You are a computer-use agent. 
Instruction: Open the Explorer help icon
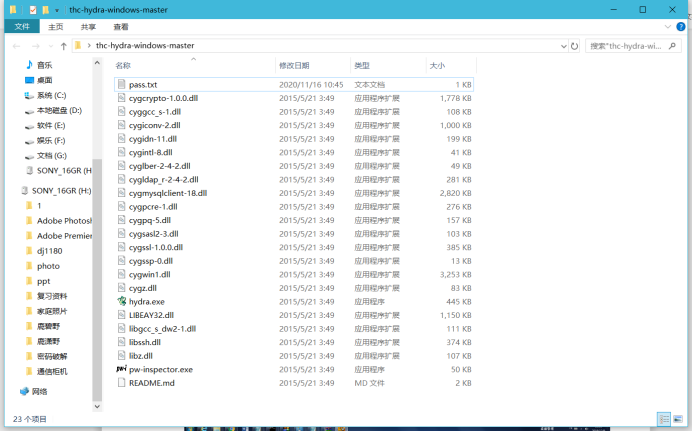coord(681,27)
